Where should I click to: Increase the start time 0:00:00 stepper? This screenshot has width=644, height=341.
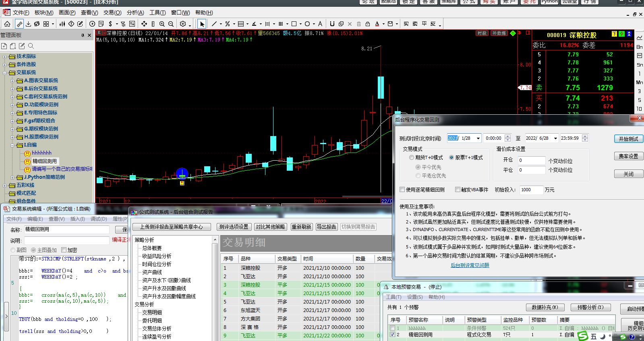(507, 136)
